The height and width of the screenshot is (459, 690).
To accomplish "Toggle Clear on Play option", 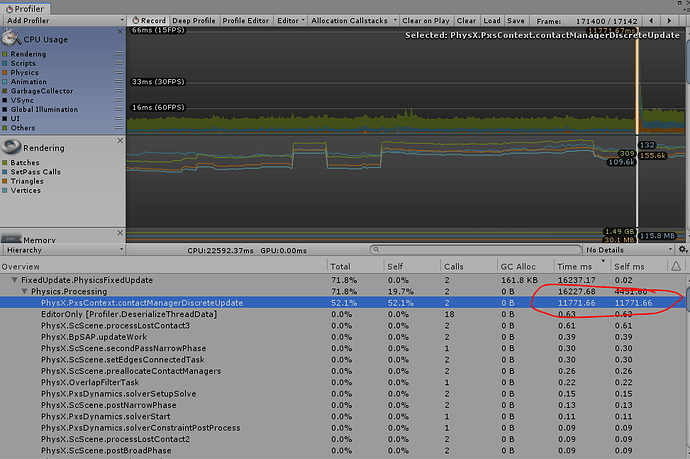I will tap(426, 21).
